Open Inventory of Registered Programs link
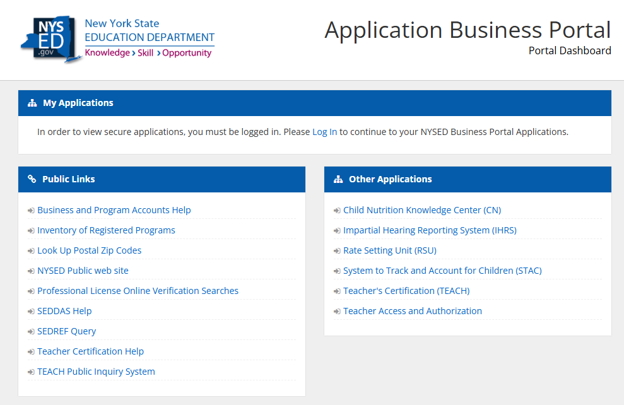 (x=106, y=230)
